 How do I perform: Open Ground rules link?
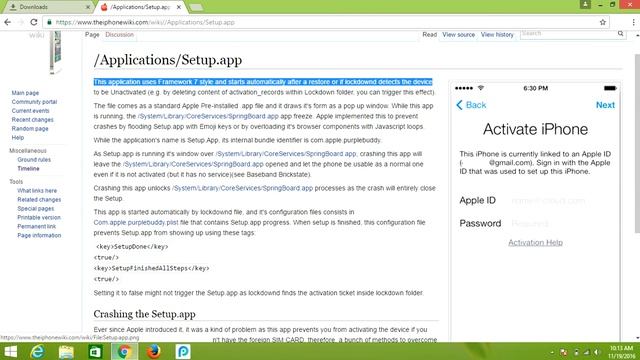tap(34, 160)
